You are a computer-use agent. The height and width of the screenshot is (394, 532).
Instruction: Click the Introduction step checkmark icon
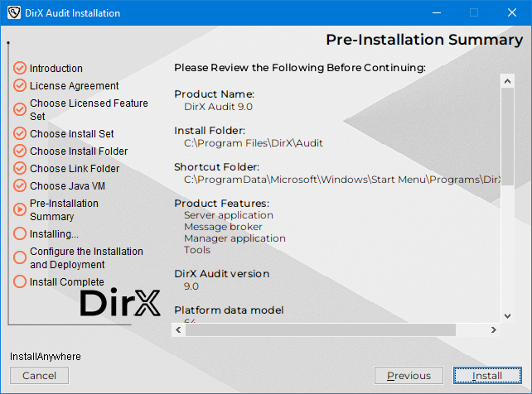coord(20,68)
